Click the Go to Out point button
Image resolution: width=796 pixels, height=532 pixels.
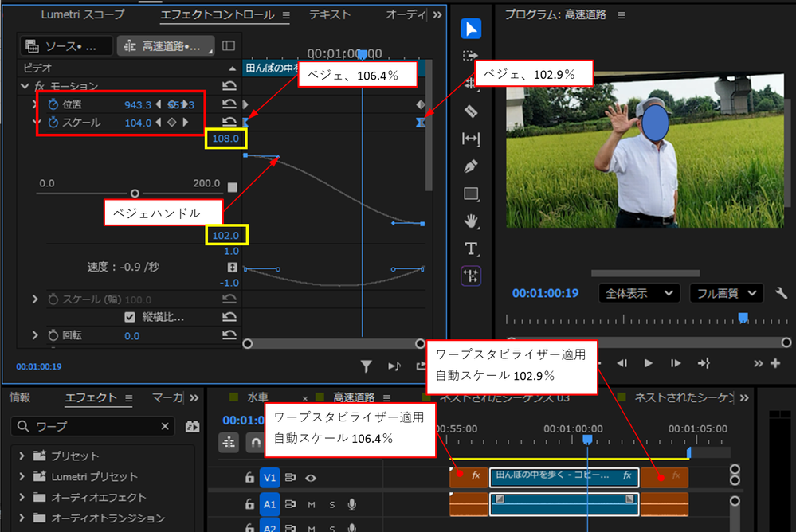point(703,363)
